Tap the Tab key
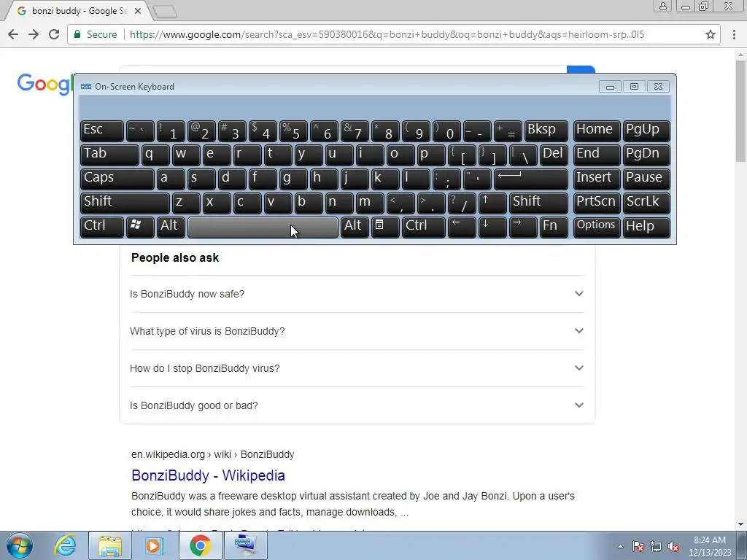This screenshot has height=560, width=747. (x=109, y=155)
